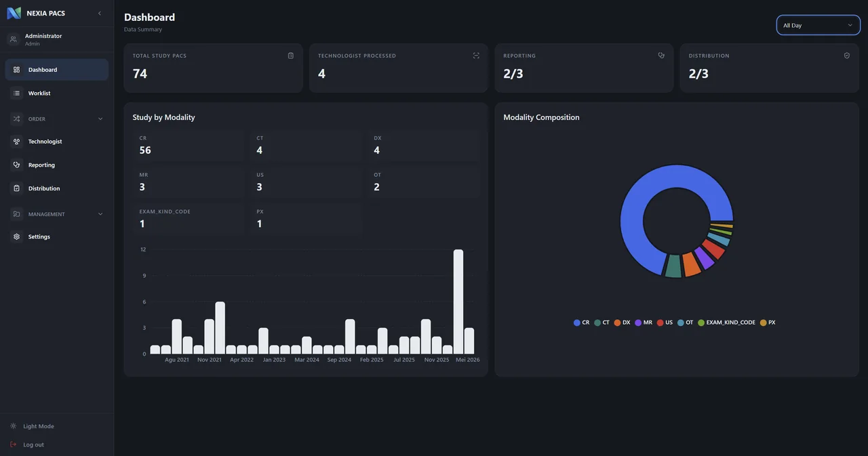Click the Settings gear icon
The height and width of the screenshot is (456, 868).
[16, 236]
